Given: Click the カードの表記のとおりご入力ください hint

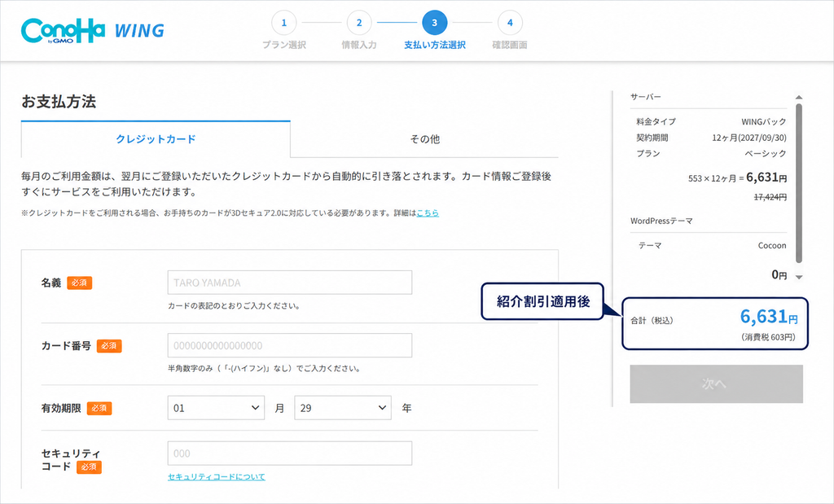Looking at the screenshot, I should (234, 306).
